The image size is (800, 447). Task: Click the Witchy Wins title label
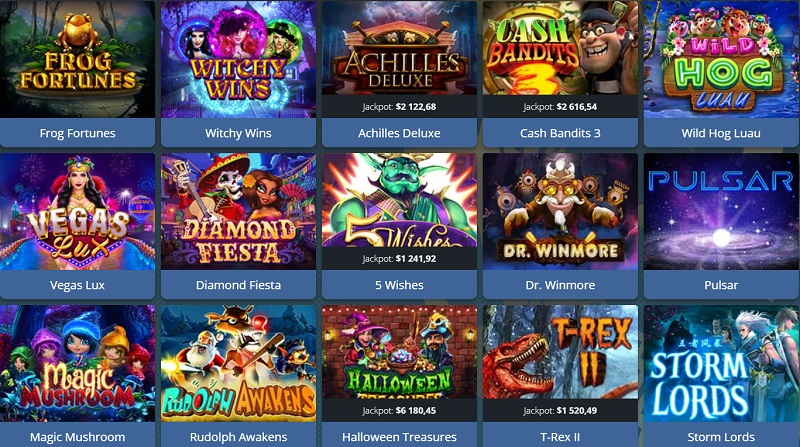[238, 133]
